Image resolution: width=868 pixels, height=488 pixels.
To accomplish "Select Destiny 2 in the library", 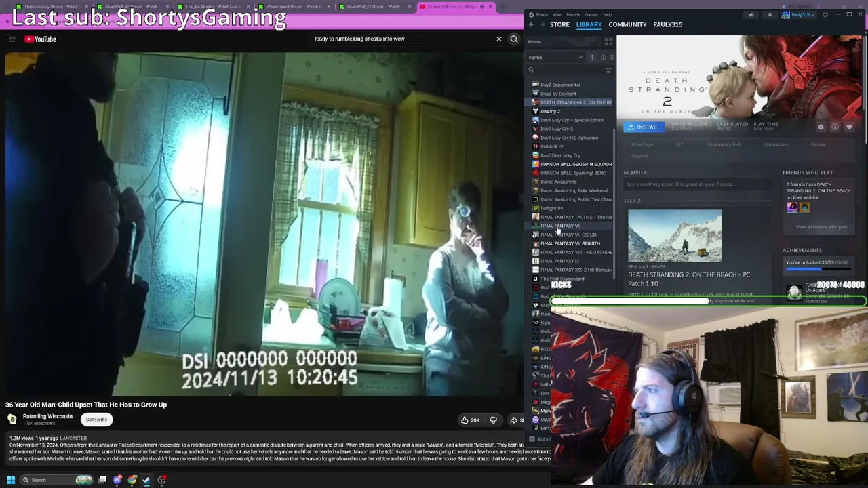I will pyautogui.click(x=550, y=111).
